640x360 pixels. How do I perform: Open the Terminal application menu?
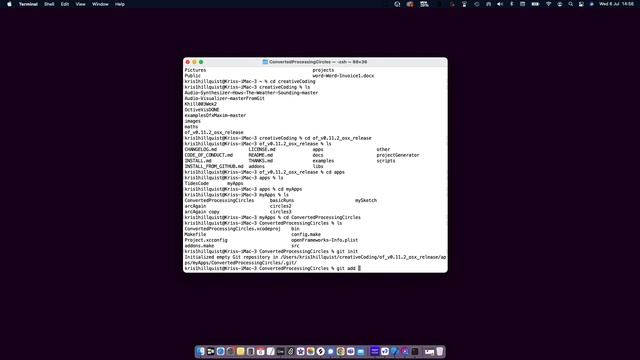[x=28, y=4]
